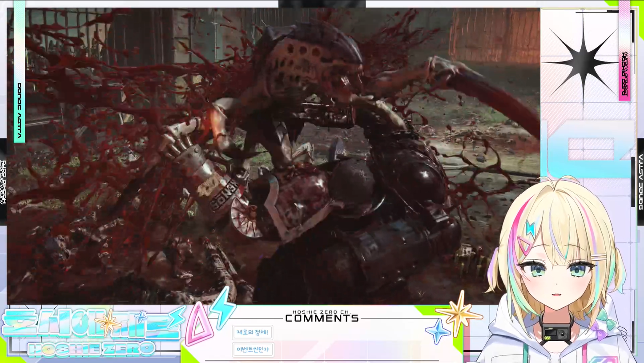Click the comment bubble reading "제로의 정체!"
This screenshot has height=363, width=644.
[253, 332]
